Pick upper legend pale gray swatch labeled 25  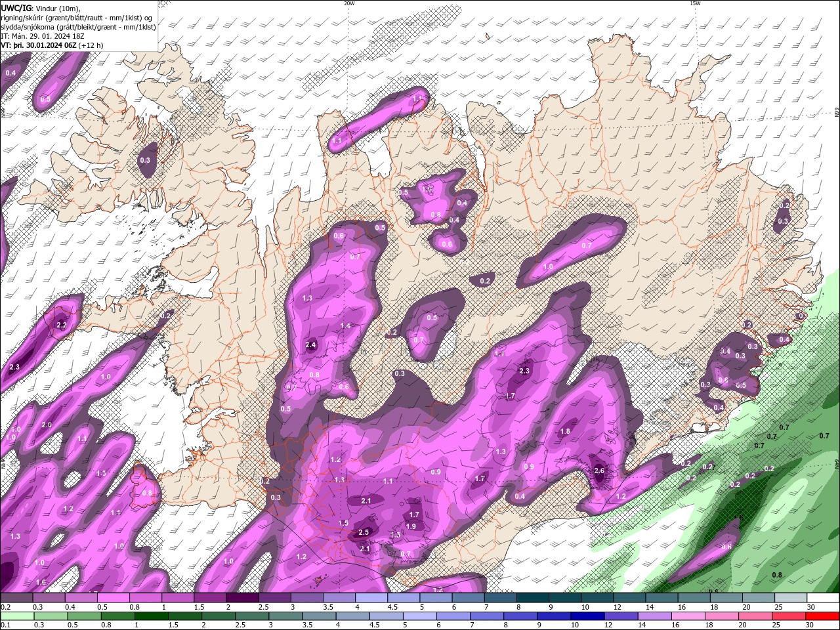pos(791,598)
